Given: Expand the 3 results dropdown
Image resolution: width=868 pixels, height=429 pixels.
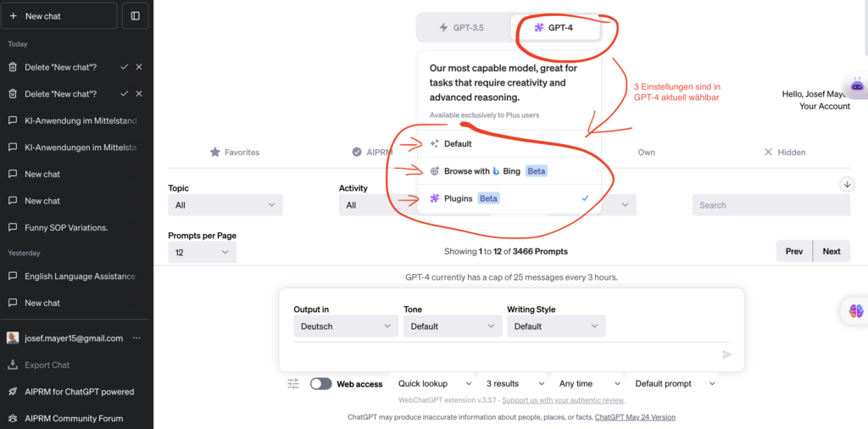Looking at the screenshot, I should click(x=514, y=383).
